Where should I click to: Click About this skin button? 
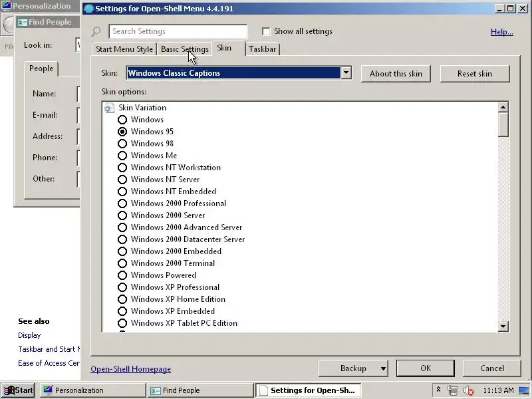tap(396, 74)
